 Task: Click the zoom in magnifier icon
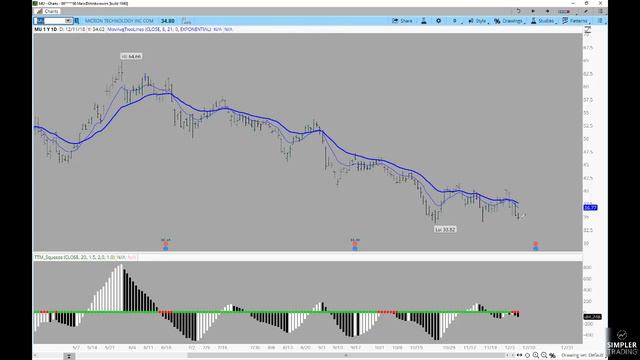click(x=536, y=356)
